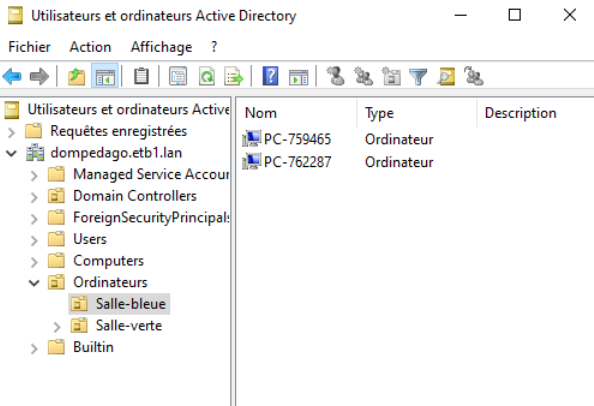This screenshot has width=594, height=406.
Task: Open Help with the blue question icon
Action: click(x=270, y=76)
